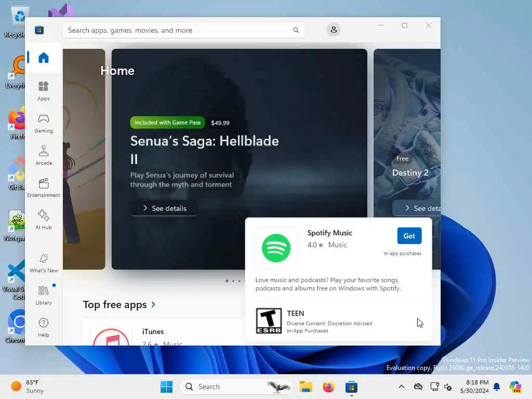Select the first carousel page dot
The image size is (532, 399).
coord(227,281)
